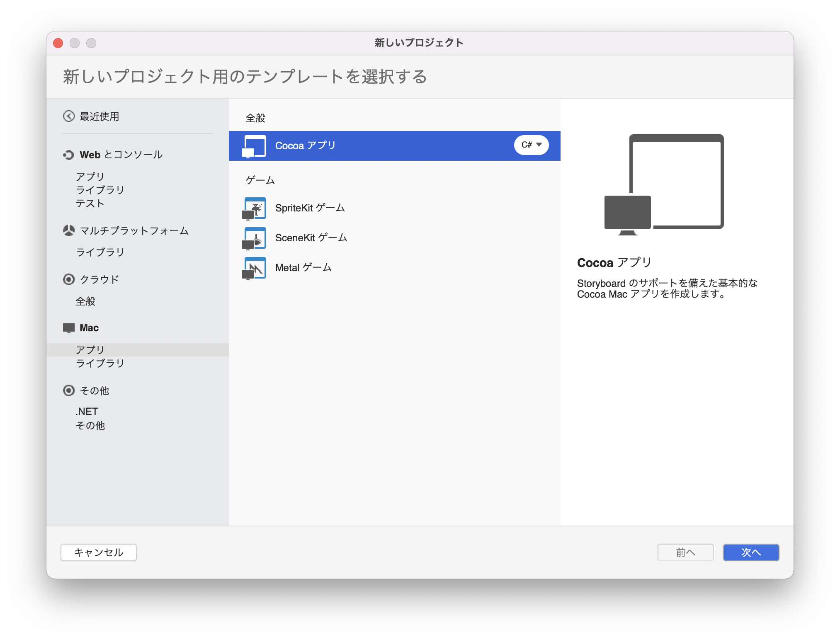Viewport: 840px width, 640px height.
Task: Click the SpriteKit ゲーム template icon
Action: pyautogui.click(x=254, y=208)
